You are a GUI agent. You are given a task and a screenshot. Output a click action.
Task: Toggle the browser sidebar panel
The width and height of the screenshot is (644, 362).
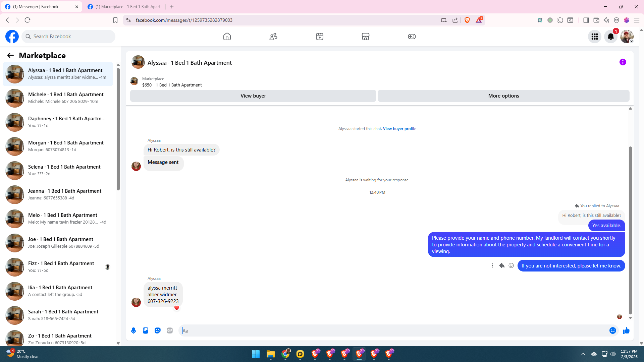586,20
